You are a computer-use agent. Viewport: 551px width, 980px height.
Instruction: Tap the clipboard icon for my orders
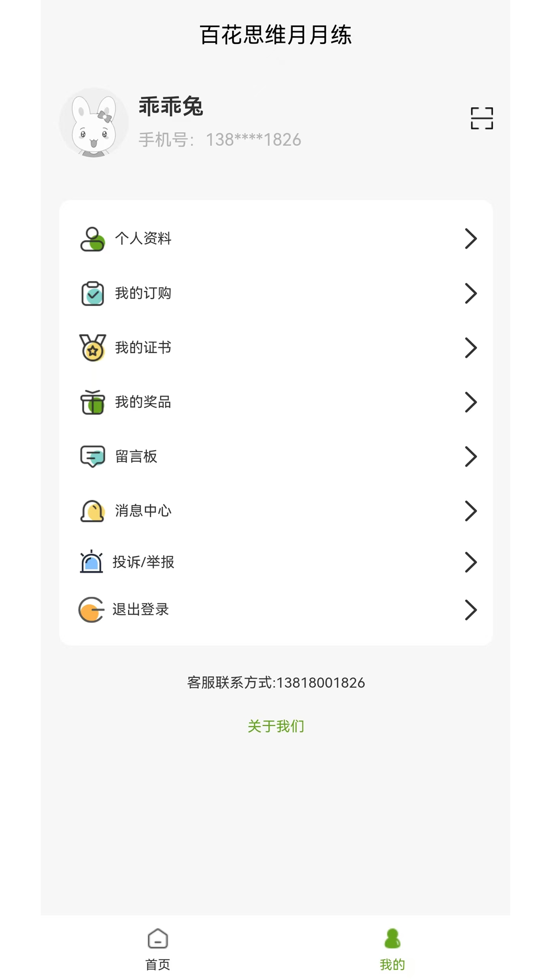[92, 293]
